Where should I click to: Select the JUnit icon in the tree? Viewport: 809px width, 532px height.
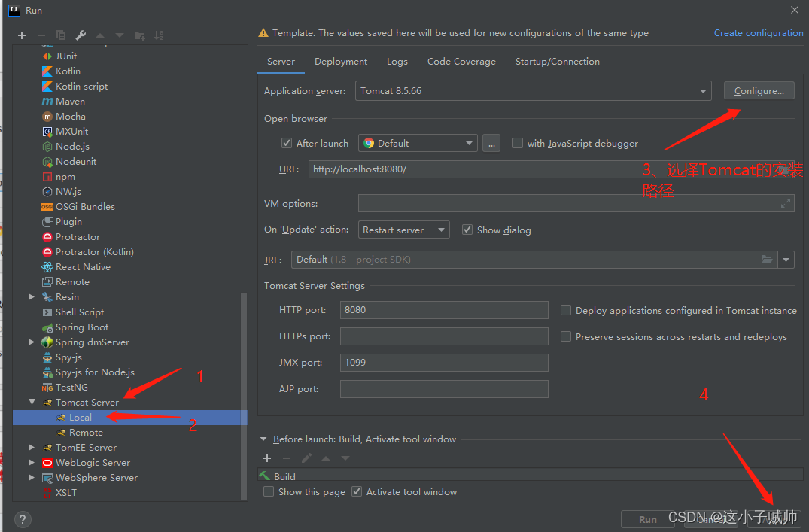47,56
